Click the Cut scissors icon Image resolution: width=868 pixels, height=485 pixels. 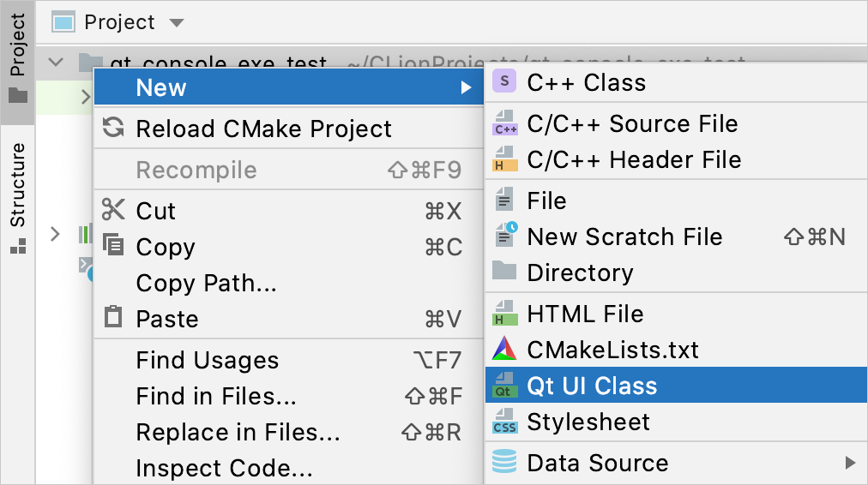click(113, 211)
